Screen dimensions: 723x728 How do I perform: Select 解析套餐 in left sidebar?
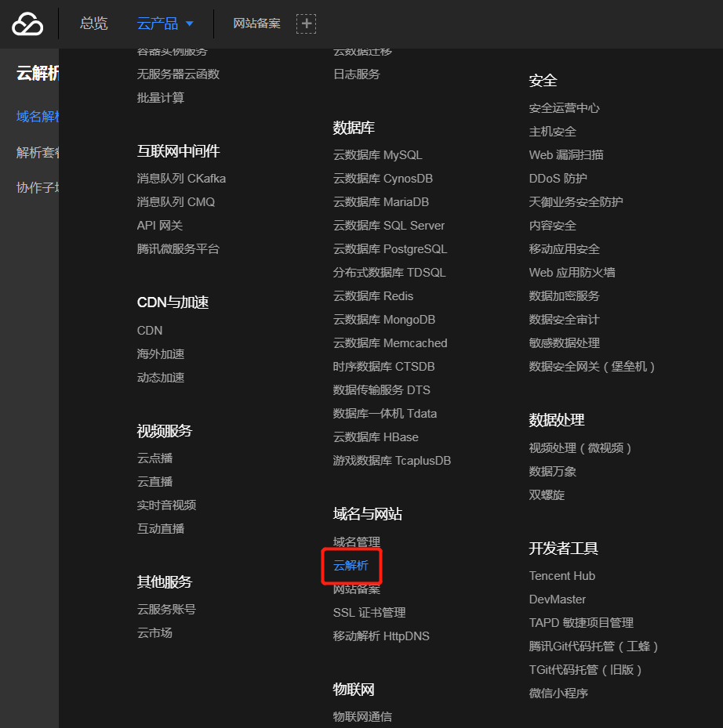[x=38, y=152]
